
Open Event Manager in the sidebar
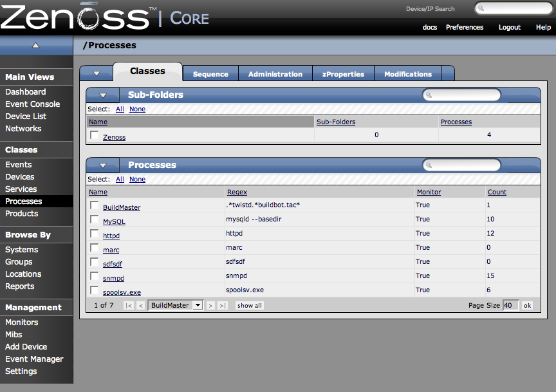pyautogui.click(x=34, y=359)
